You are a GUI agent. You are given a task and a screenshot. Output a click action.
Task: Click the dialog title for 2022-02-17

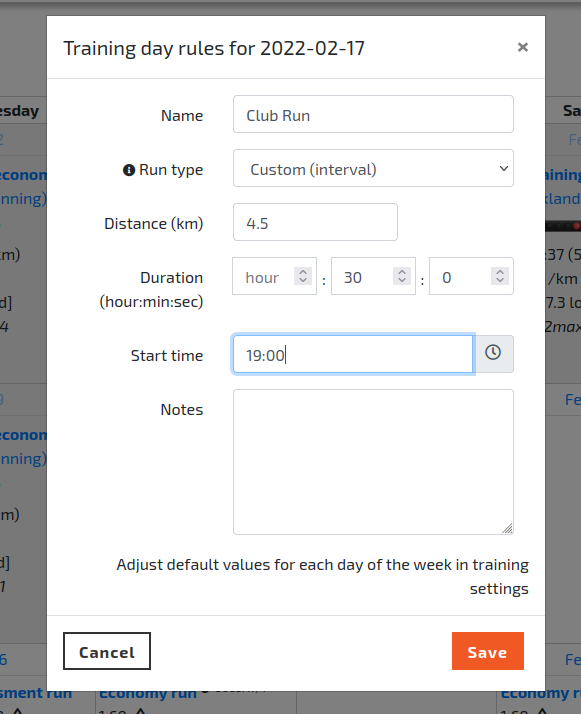tap(214, 48)
